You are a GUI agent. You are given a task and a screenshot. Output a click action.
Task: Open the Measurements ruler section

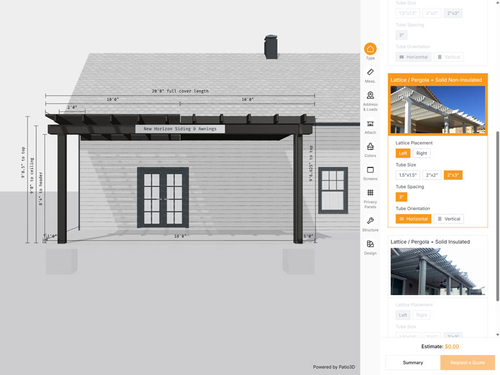point(370,75)
